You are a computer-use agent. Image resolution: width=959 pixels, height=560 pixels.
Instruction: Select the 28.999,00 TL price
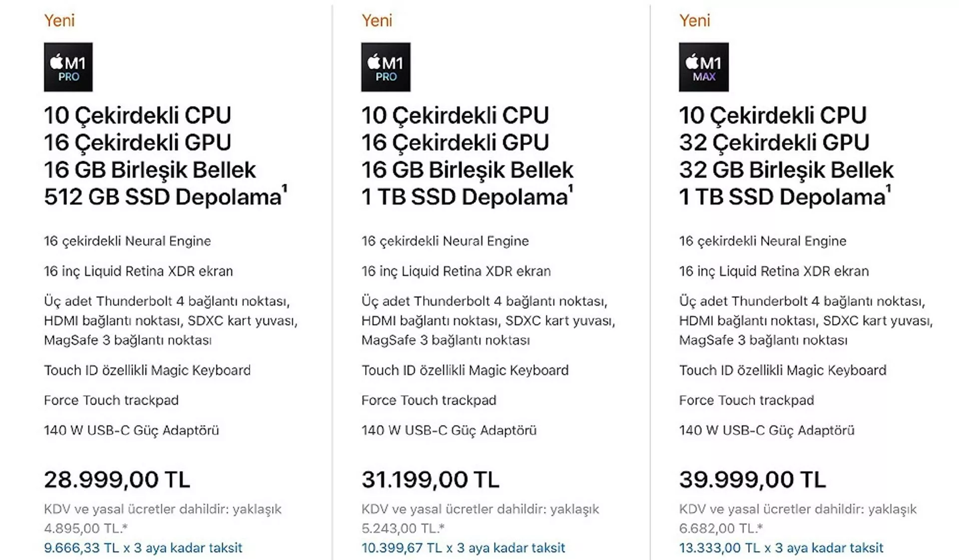click(117, 479)
